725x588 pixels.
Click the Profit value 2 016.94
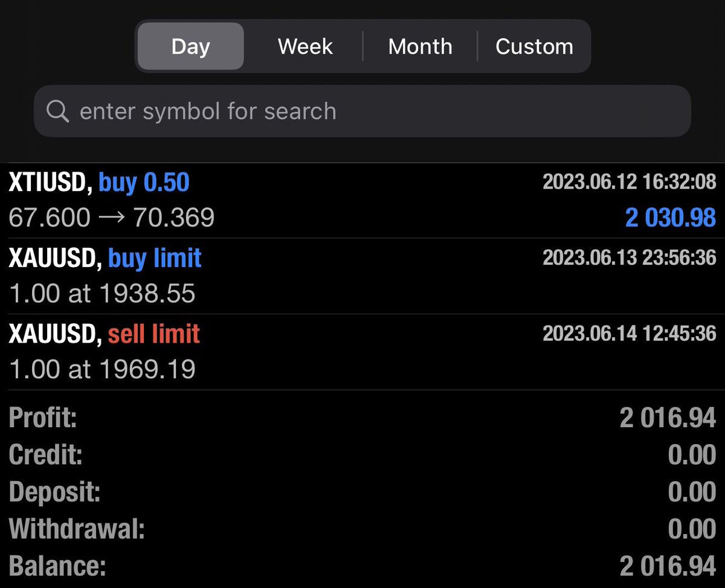[x=668, y=418]
